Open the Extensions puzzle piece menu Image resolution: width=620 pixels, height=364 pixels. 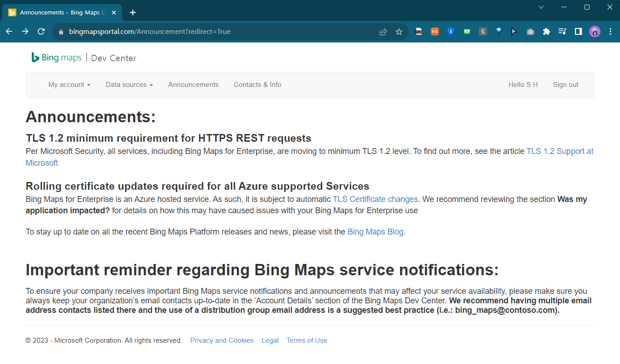point(546,32)
